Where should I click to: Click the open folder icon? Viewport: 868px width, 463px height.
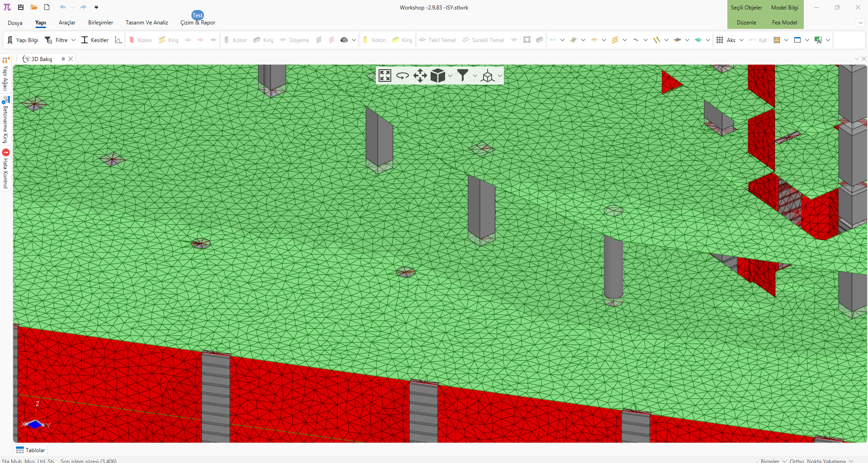tap(34, 7)
